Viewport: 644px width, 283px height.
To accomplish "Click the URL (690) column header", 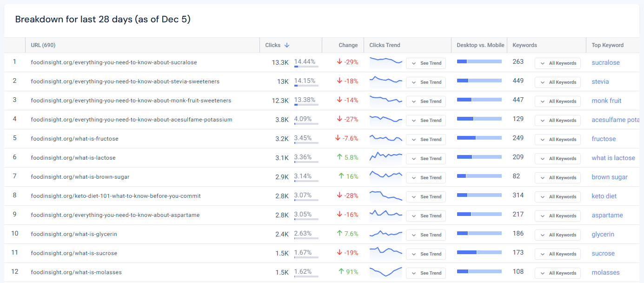I will (x=42, y=45).
